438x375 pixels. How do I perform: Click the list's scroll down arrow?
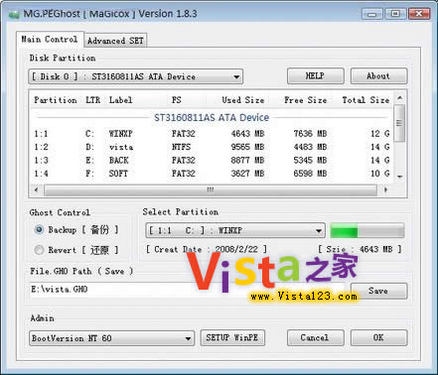400,177
